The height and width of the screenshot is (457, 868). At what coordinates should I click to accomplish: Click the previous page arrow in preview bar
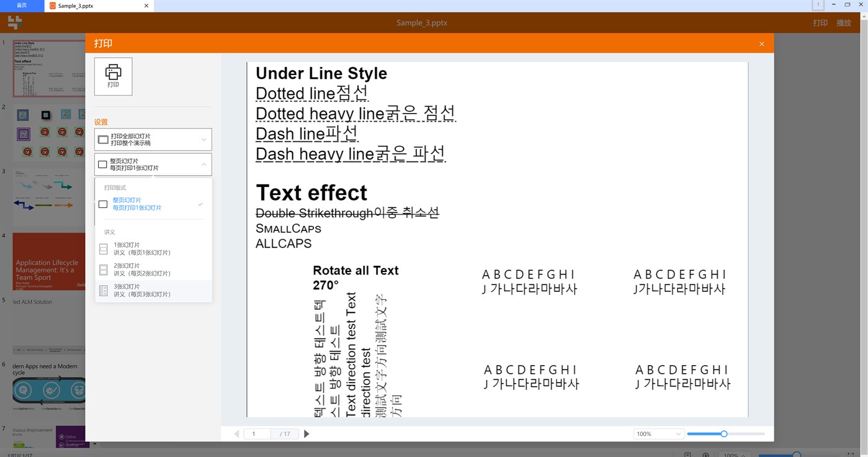236,433
